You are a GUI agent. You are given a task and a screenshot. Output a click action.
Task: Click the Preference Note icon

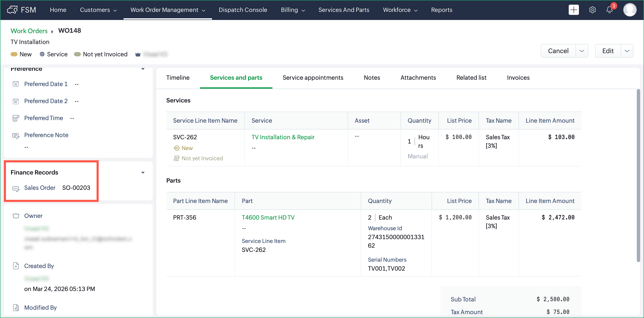[16, 136]
